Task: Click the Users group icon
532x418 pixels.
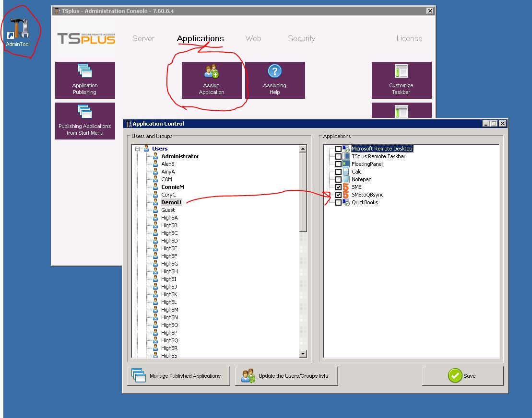Action: [x=147, y=148]
